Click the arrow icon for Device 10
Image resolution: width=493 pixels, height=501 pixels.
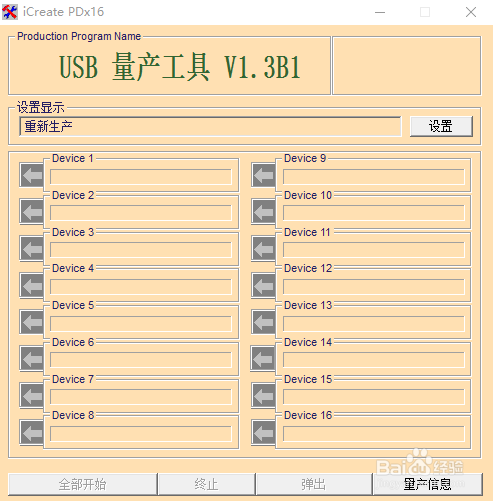[263, 211]
